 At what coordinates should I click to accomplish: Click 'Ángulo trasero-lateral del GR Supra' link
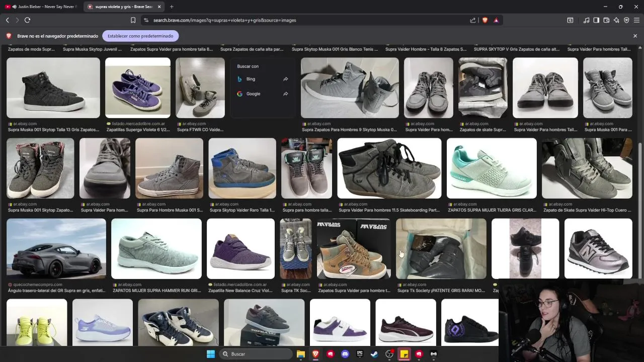tap(56, 291)
